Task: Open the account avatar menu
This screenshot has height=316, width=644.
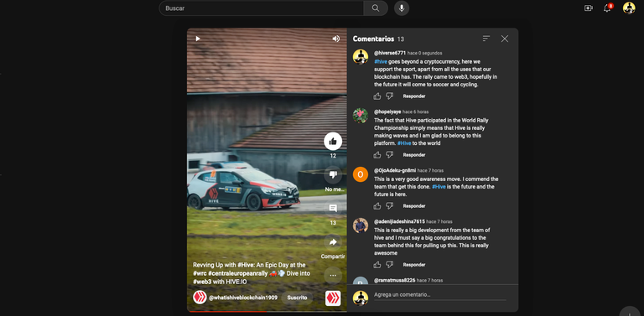Action: click(629, 8)
